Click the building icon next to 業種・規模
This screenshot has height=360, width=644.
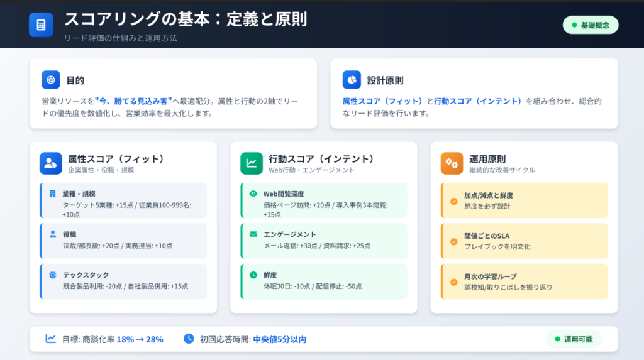53,194
